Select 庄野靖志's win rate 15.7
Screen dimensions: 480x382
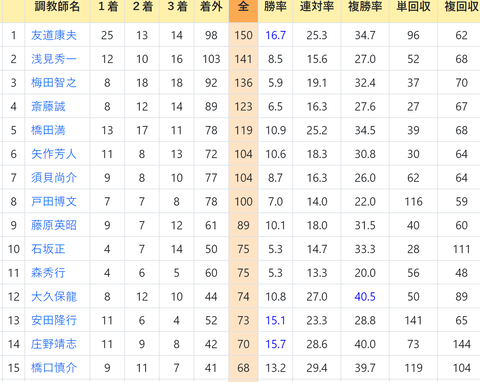(x=275, y=344)
